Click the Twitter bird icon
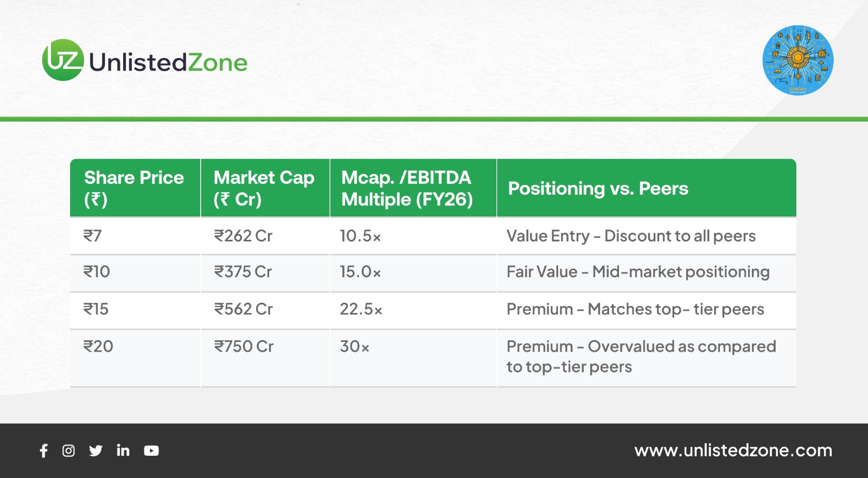 coord(96,451)
